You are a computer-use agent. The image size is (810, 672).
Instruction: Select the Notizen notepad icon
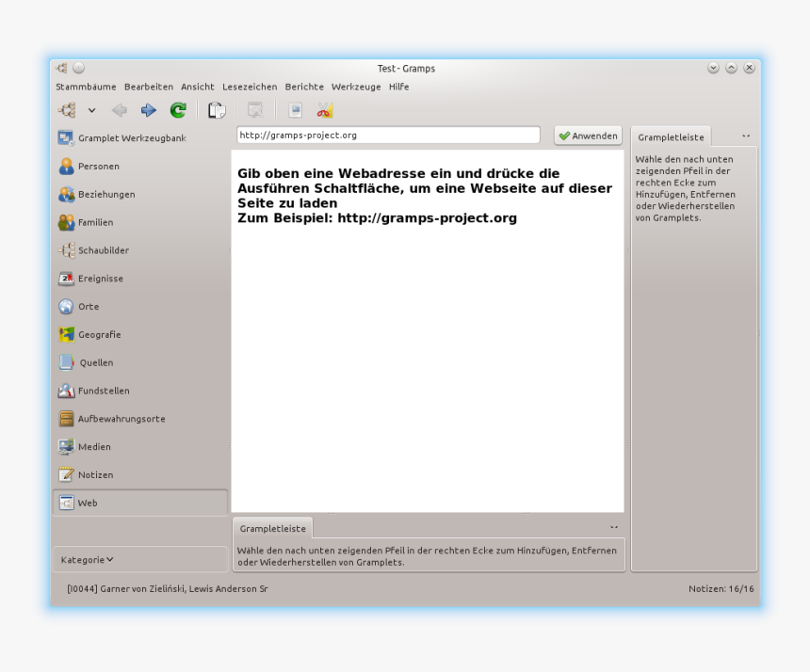coord(66,474)
